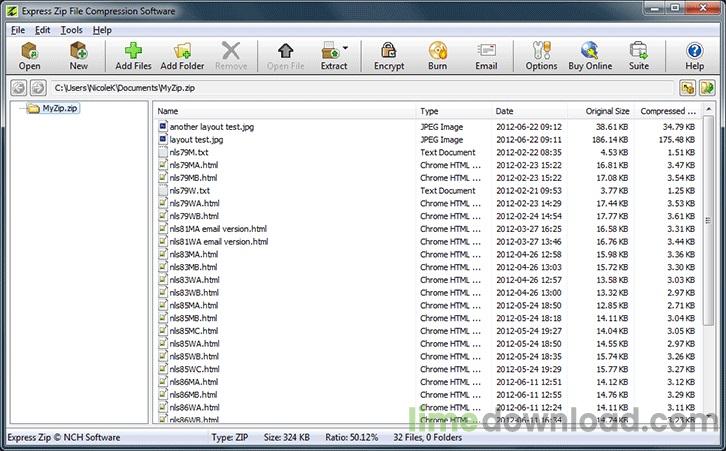Viewport: 726px width, 451px height.
Task: Open Help with the question mark icon
Action: [x=695, y=56]
